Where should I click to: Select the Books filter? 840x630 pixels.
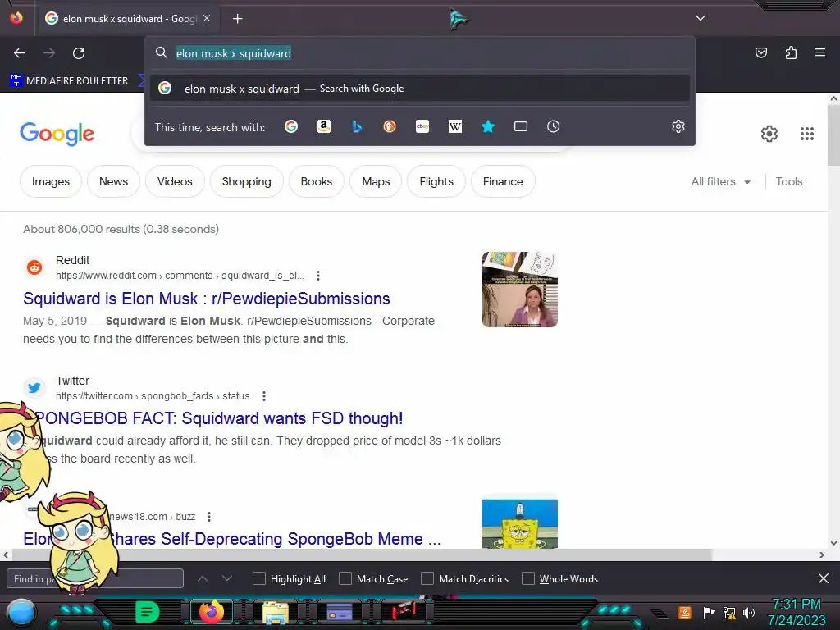tap(317, 181)
